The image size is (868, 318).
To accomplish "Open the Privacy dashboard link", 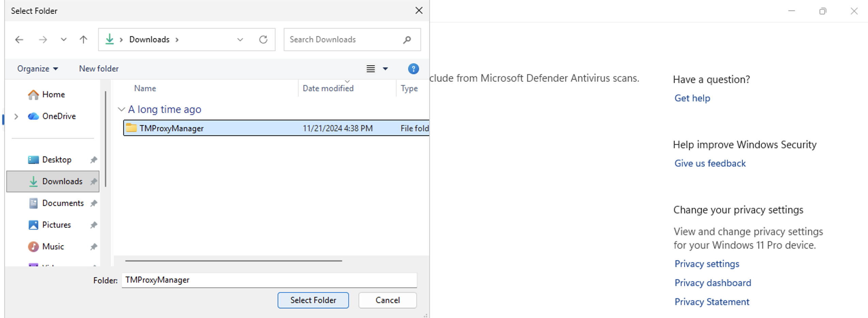I will 713,283.
